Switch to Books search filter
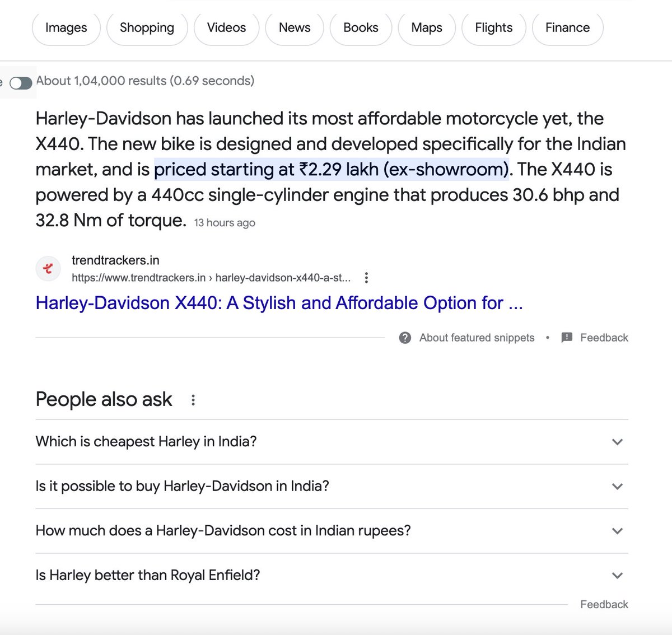 coord(361,28)
